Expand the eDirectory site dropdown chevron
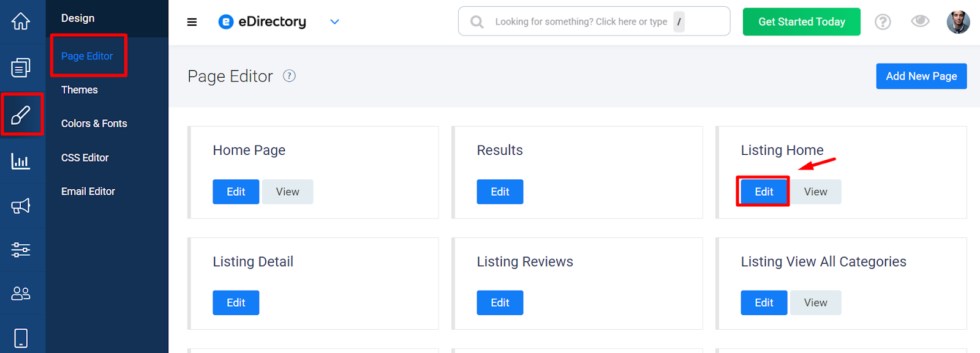 point(334,22)
